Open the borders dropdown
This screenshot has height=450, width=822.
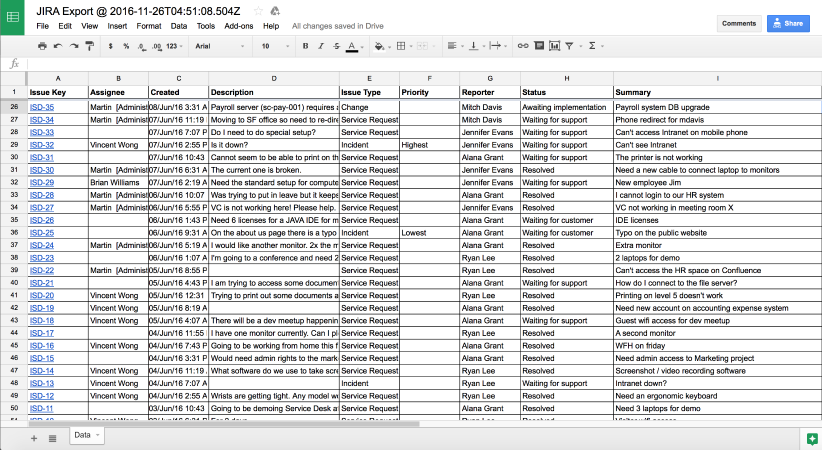[403, 46]
